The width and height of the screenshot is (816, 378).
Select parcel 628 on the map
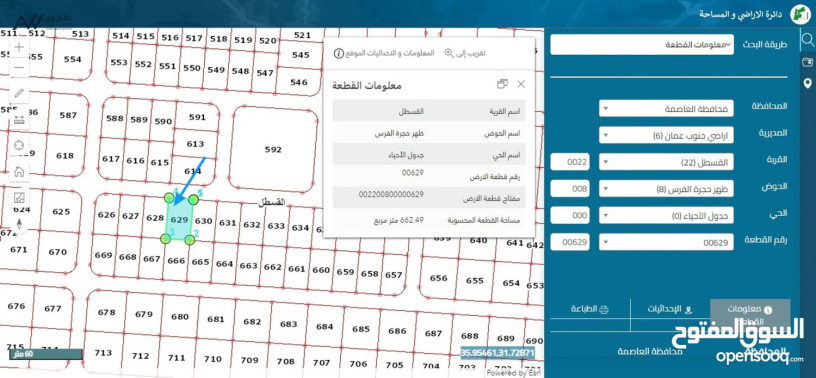[x=155, y=218]
